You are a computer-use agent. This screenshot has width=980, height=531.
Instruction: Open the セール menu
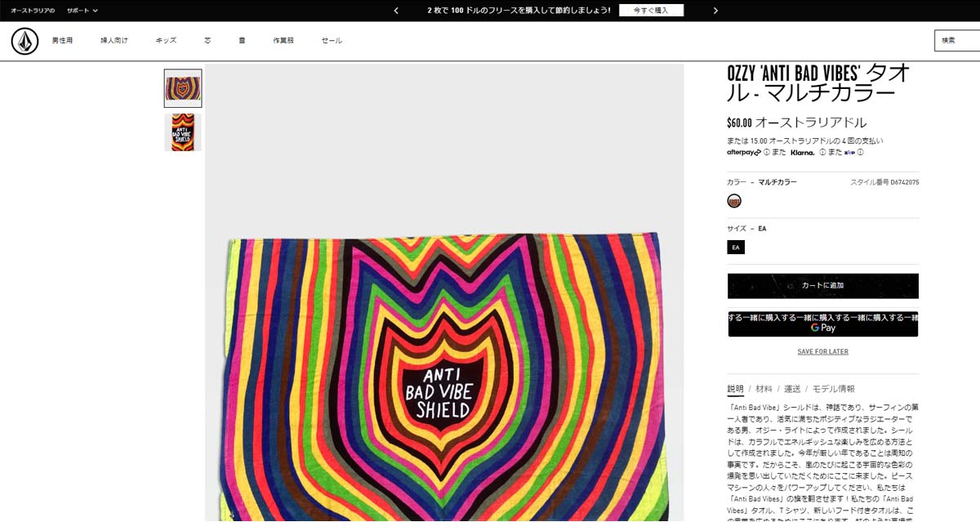[x=332, y=40]
